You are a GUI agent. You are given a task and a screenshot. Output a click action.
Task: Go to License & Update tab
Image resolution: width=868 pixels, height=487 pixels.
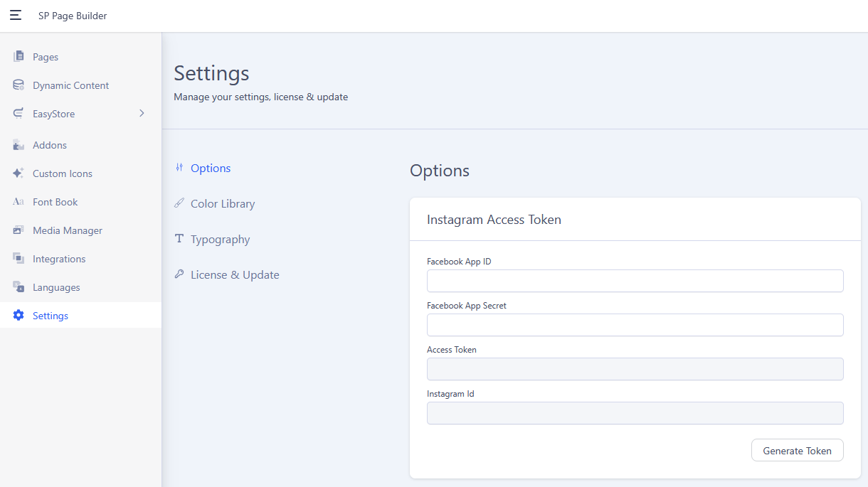(234, 275)
